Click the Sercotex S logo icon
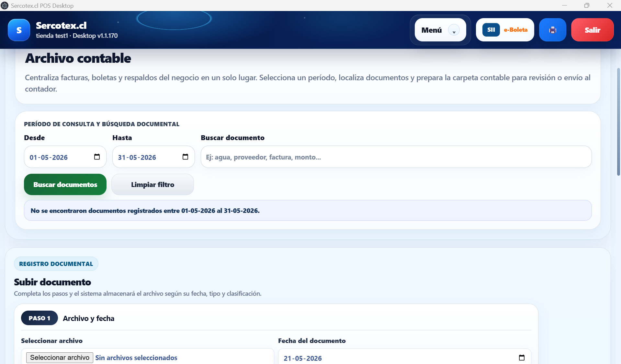 click(x=19, y=30)
